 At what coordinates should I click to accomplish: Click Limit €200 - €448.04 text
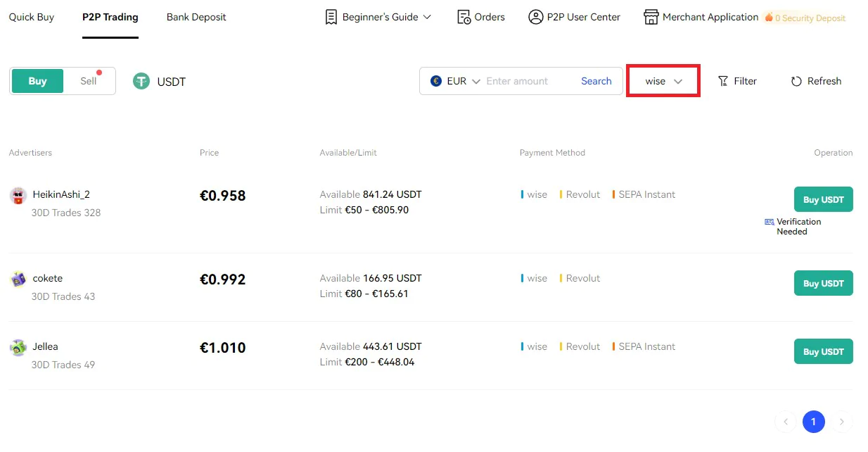pyautogui.click(x=367, y=362)
